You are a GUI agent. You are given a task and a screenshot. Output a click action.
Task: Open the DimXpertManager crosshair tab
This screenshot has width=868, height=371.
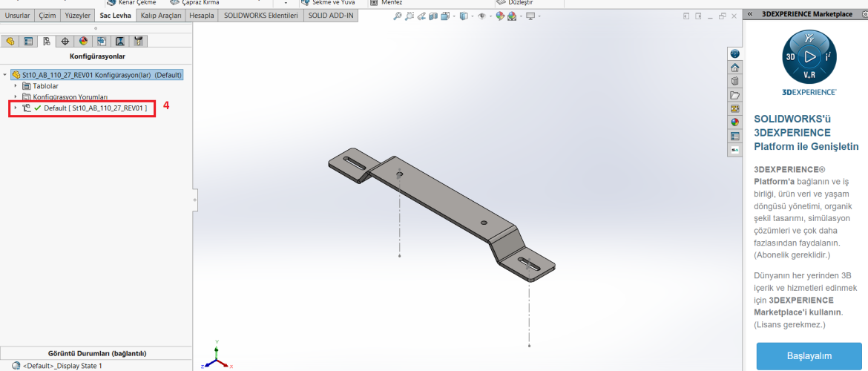[65, 42]
